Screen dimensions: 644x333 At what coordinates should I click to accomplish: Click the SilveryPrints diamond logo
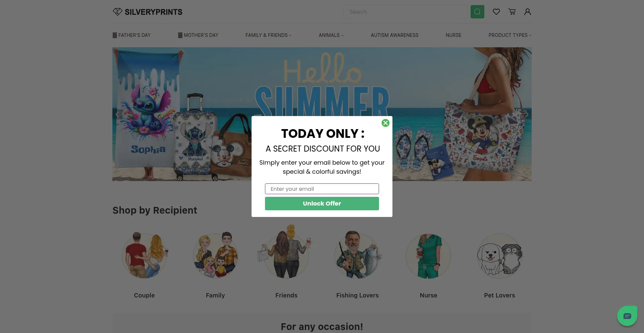click(117, 12)
